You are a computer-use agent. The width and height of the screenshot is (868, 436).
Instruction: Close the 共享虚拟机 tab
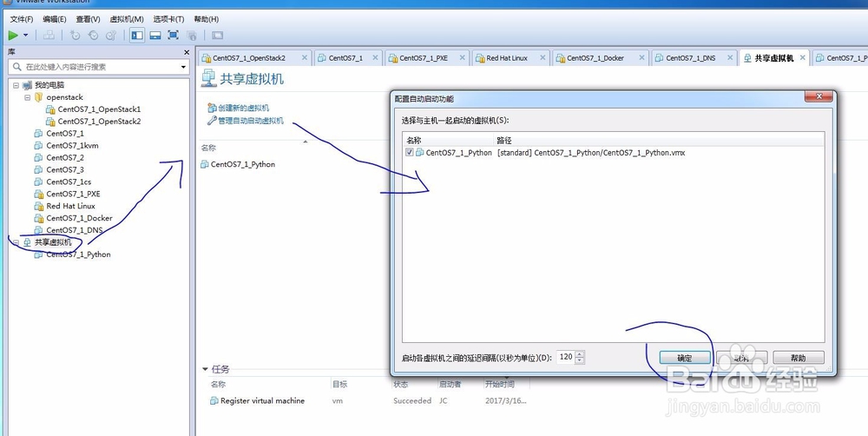[x=802, y=57]
